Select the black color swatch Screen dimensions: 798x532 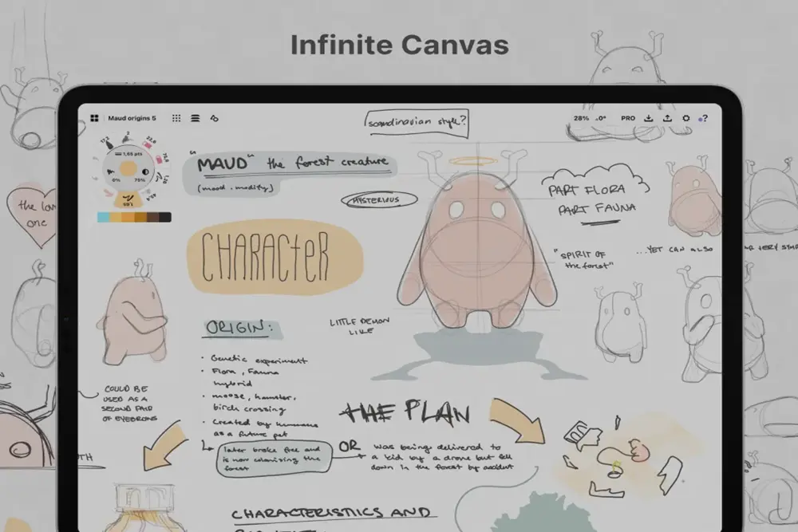tap(164, 216)
